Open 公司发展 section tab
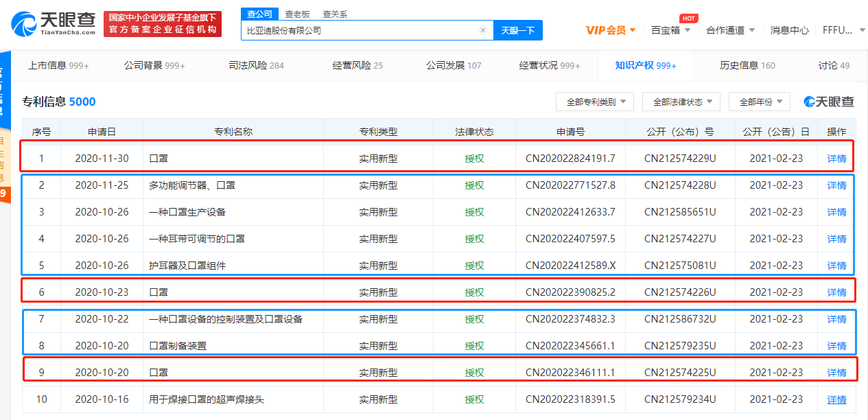The height and width of the screenshot is (420, 868). pos(454,65)
